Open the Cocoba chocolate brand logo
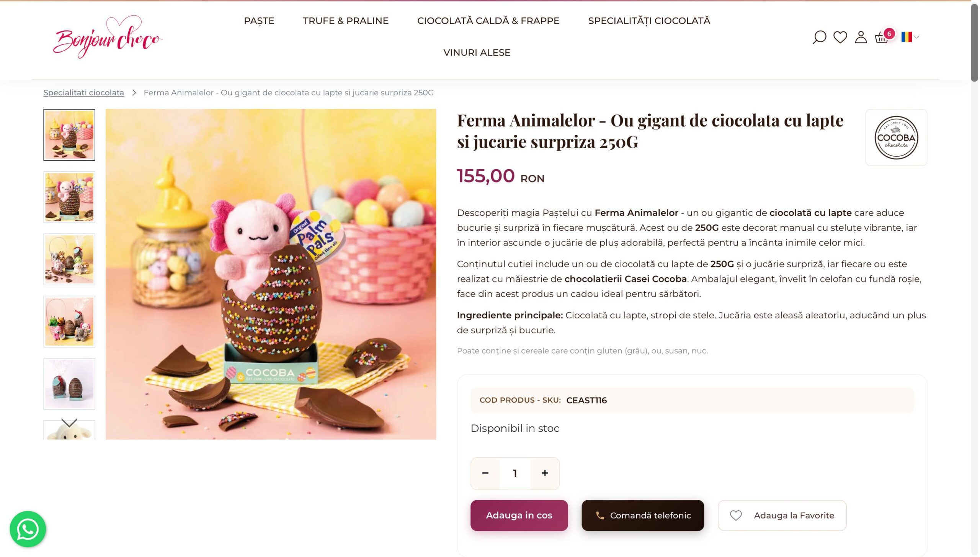This screenshot has height=557, width=980. click(897, 137)
